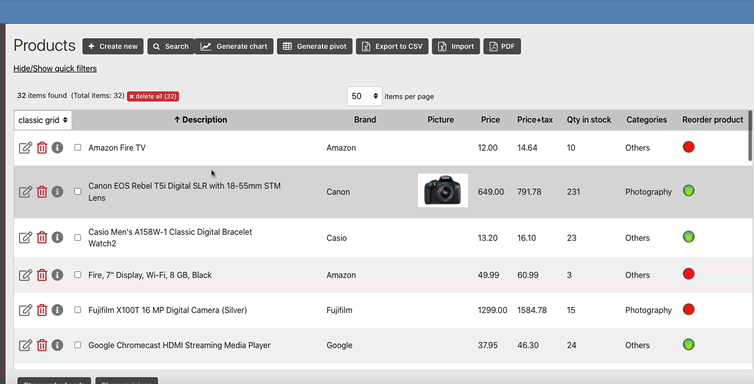754x384 pixels.
Task: Delete the Amazon Fire TV product
Action: (42, 148)
